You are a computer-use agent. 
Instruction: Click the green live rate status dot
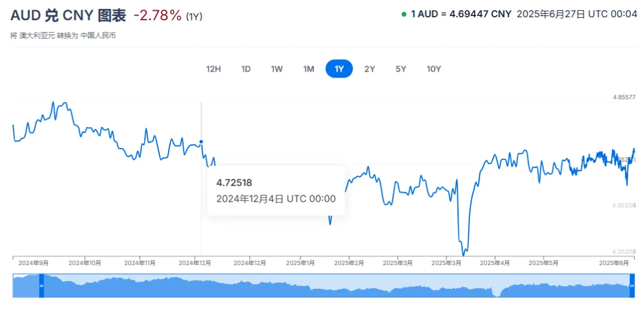(x=404, y=14)
